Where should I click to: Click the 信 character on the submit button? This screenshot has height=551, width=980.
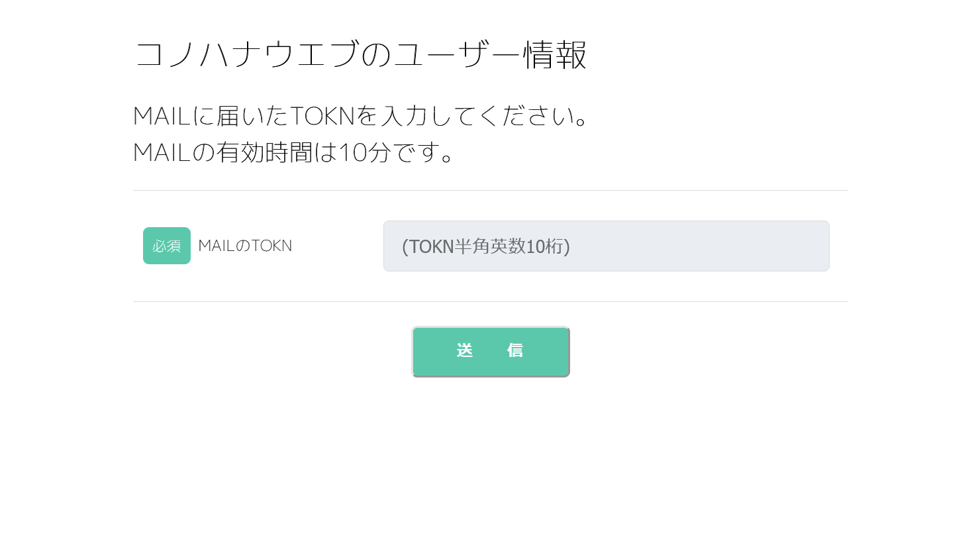(x=515, y=350)
